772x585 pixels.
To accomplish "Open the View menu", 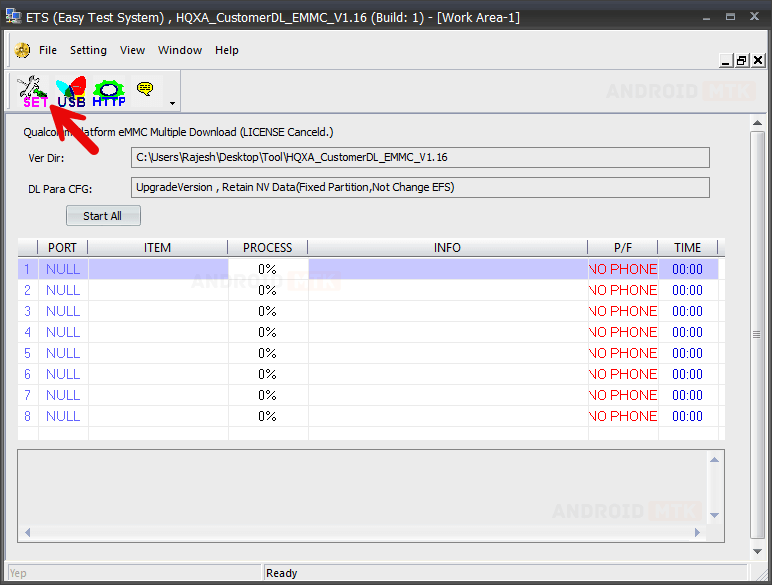I will coord(132,50).
